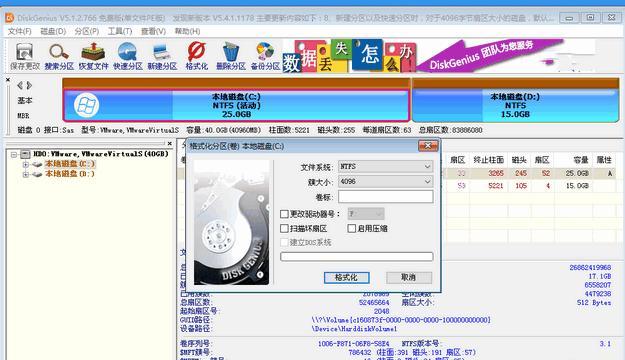Select the 删除分区 delete partition icon

pyautogui.click(x=231, y=56)
